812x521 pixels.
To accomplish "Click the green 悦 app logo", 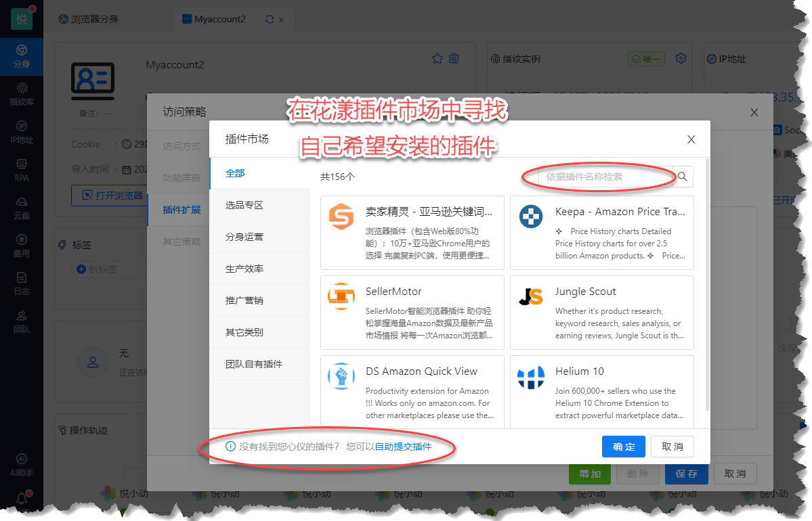I will click(x=21, y=19).
